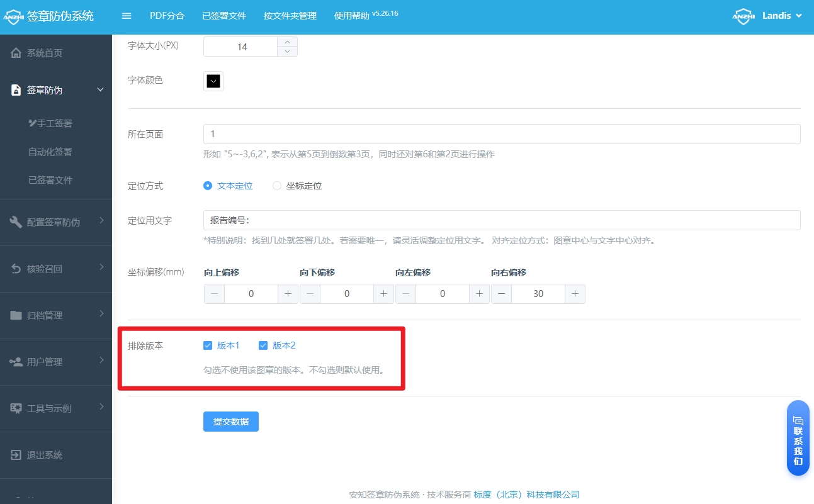Open 按文件夹管理 in top navigation
Image resolution: width=814 pixels, height=504 pixels.
point(290,16)
